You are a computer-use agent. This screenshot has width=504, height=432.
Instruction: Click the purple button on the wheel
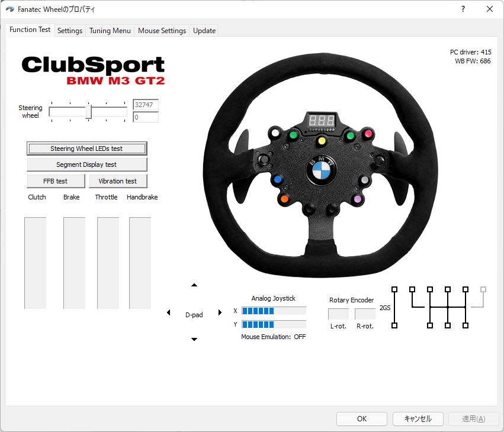tap(358, 199)
